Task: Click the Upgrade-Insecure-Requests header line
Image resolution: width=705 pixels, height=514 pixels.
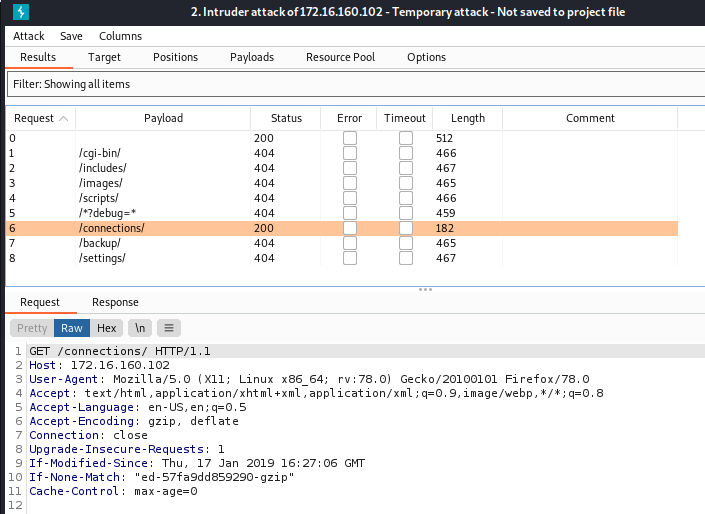Action: (x=127, y=449)
